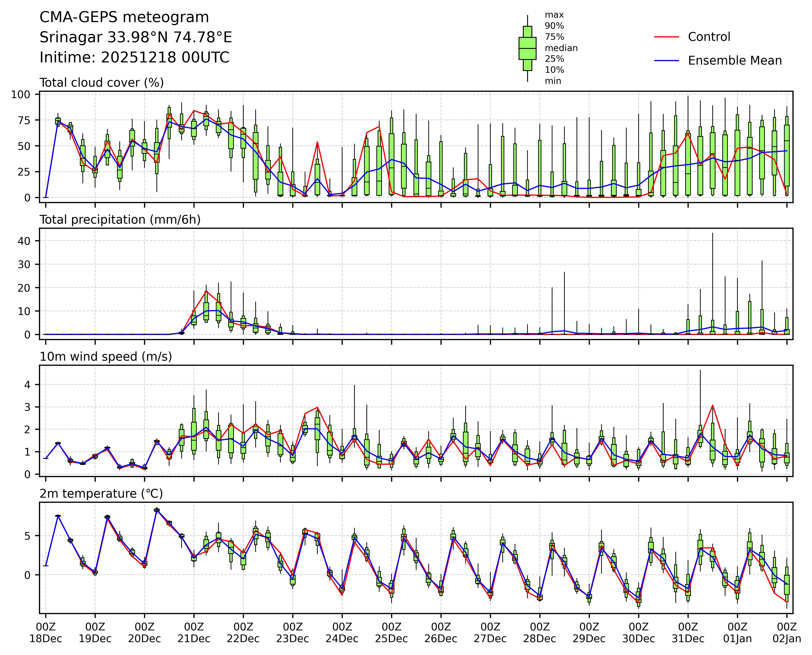This screenshot has width=812, height=655.
Task: Click the 00Z 01Jan axis label
Action: point(737,633)
